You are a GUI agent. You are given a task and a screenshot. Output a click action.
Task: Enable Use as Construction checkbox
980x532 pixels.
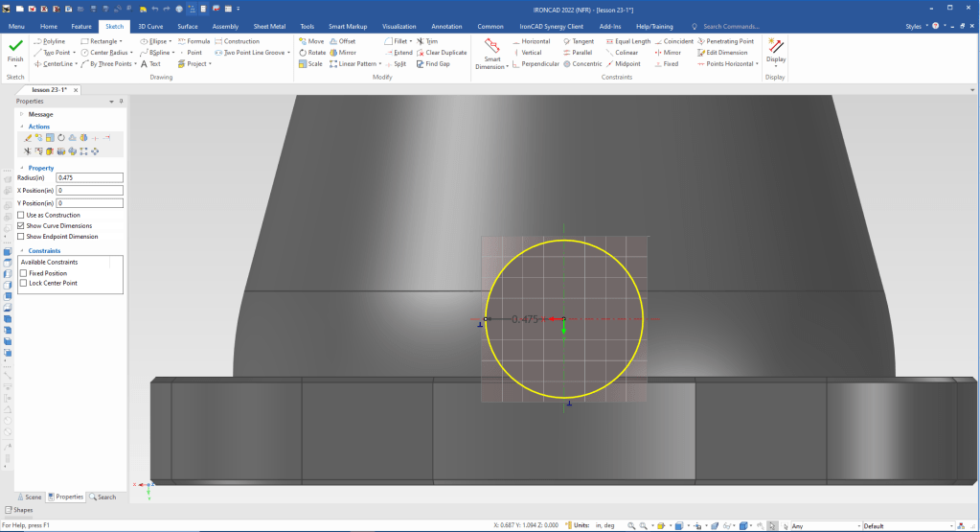[x=21, y=215]
